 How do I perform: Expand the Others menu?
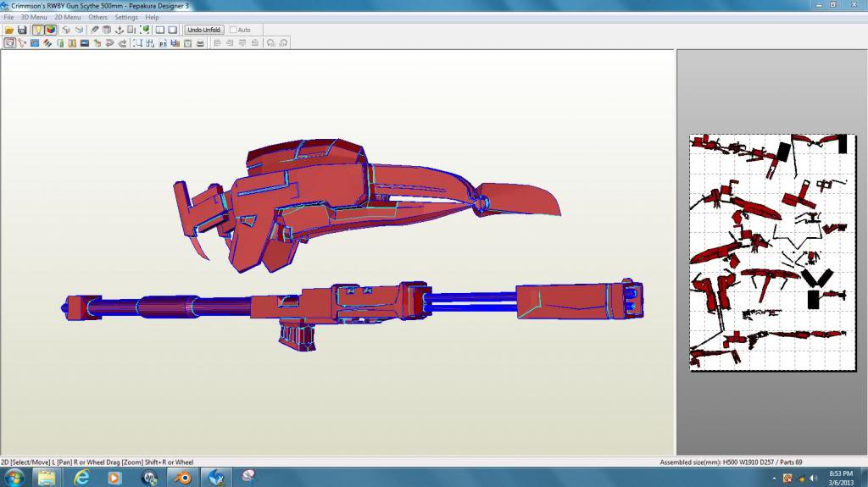tap(98, 17)
